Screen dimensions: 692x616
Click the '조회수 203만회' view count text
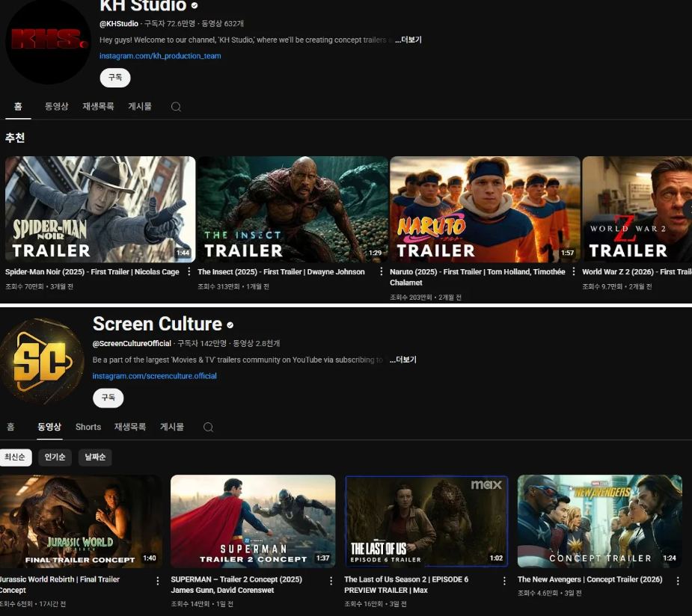pyautogui.click(x=411, y=298)
